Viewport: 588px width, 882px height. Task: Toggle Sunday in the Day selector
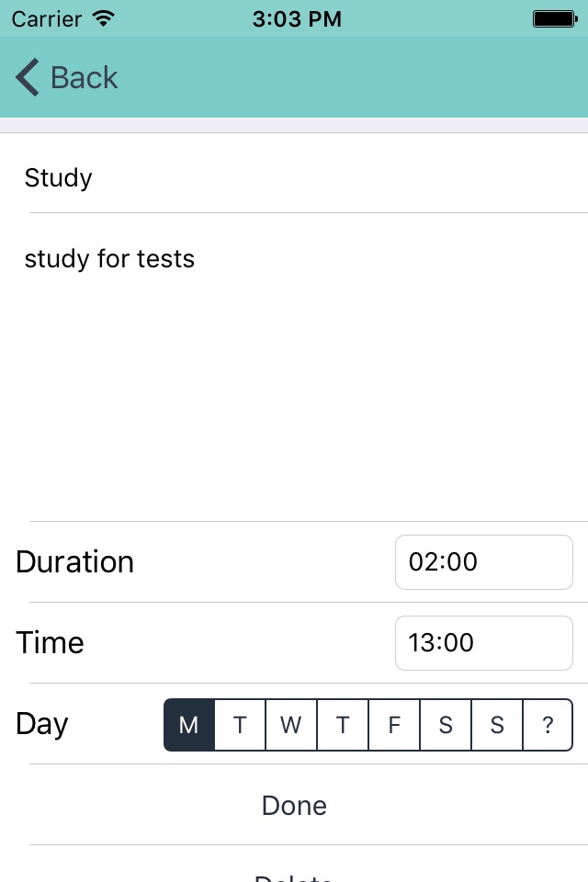click(x=497, y=725)
